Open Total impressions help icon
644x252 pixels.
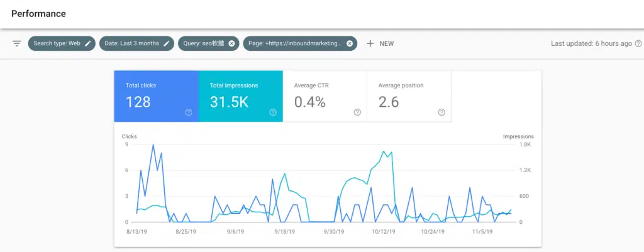pos(273,112)
